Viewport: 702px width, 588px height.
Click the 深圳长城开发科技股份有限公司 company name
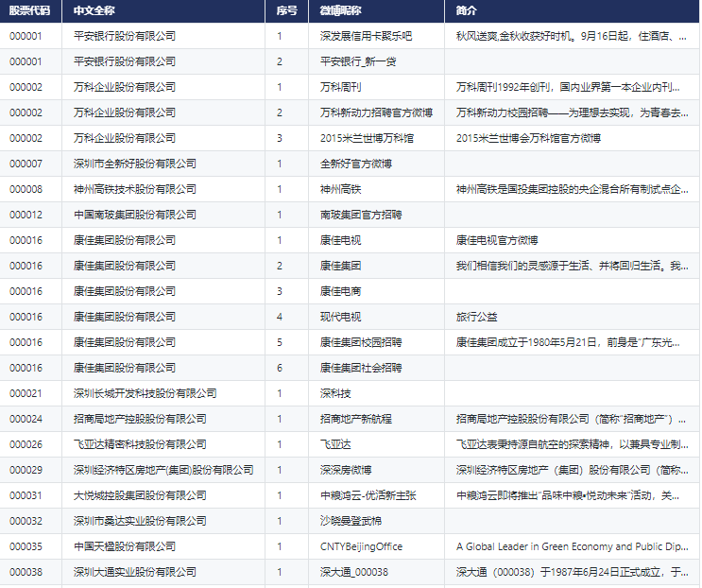(x=146, y=393)
